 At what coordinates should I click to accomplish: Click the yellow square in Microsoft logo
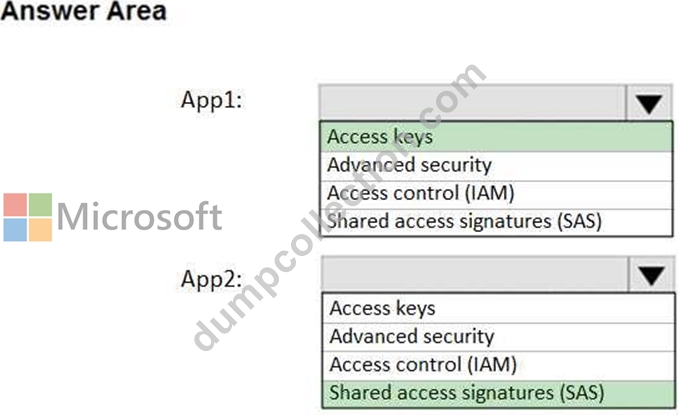click(40, 230)
